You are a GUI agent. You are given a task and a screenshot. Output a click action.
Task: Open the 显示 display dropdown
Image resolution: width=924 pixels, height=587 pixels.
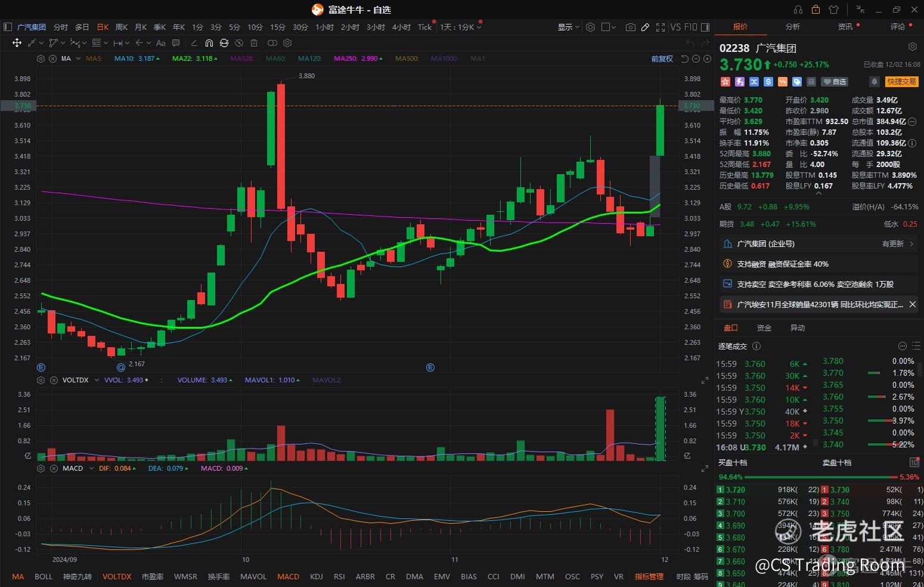tap(568, 27)
